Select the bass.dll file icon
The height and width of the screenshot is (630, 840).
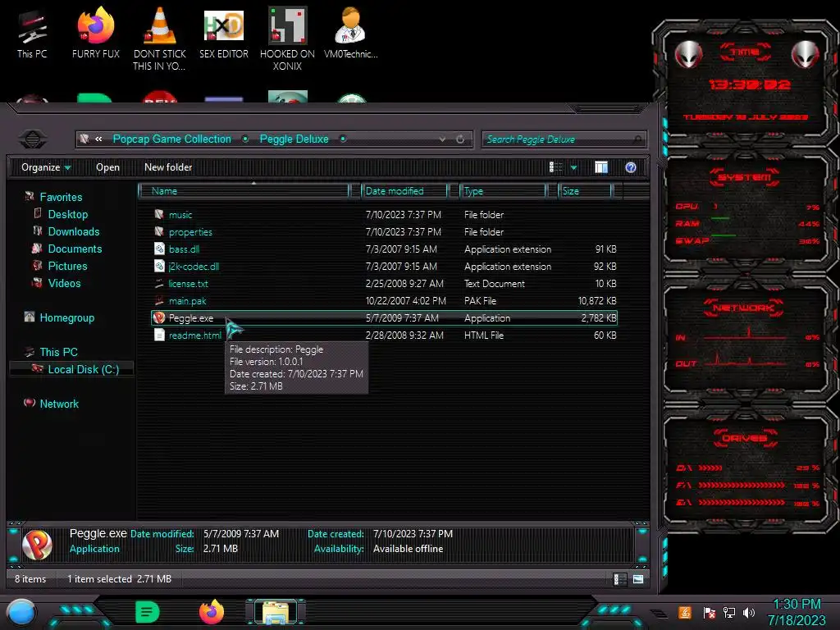[159, 249]
